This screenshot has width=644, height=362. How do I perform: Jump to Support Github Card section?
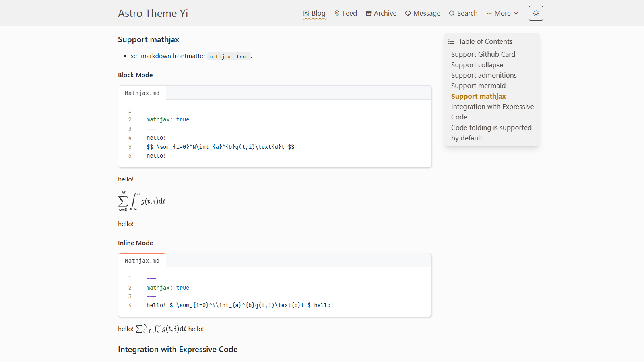[483, 54]
